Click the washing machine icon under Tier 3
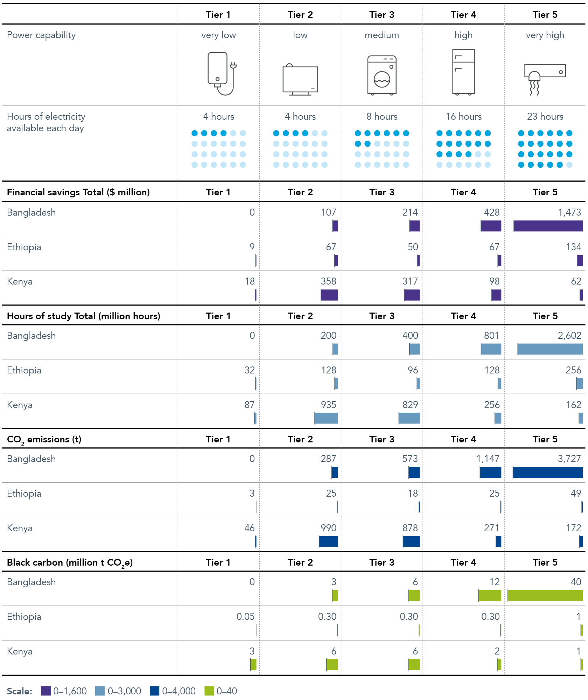The width and height of the screenshot is (588, 700). coord(382,75)
